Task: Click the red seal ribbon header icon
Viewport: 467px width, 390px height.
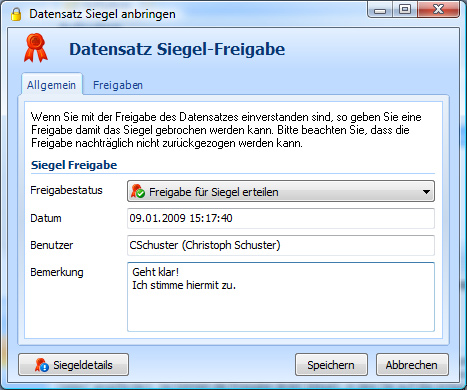Action: click(x=36, y=48)
